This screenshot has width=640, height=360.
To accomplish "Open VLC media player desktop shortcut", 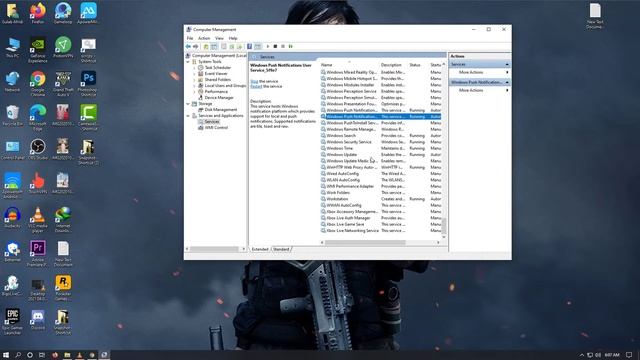I will (38, 220).
